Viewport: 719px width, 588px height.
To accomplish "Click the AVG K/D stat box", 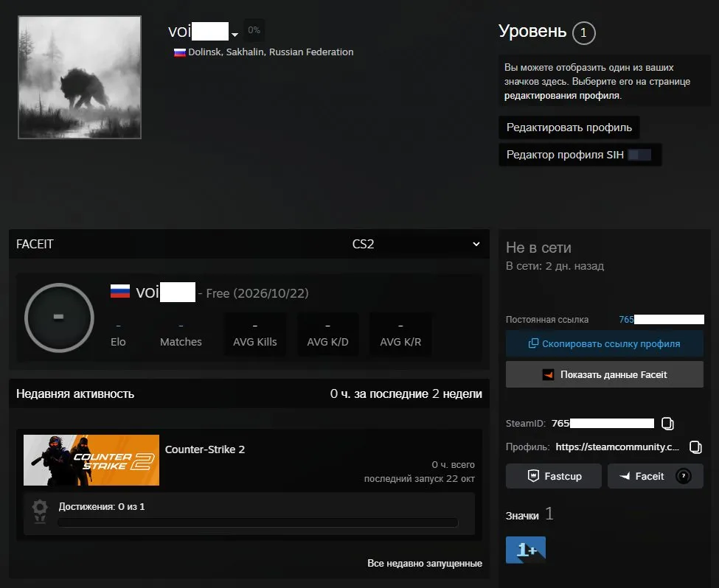I will point(328,335).
